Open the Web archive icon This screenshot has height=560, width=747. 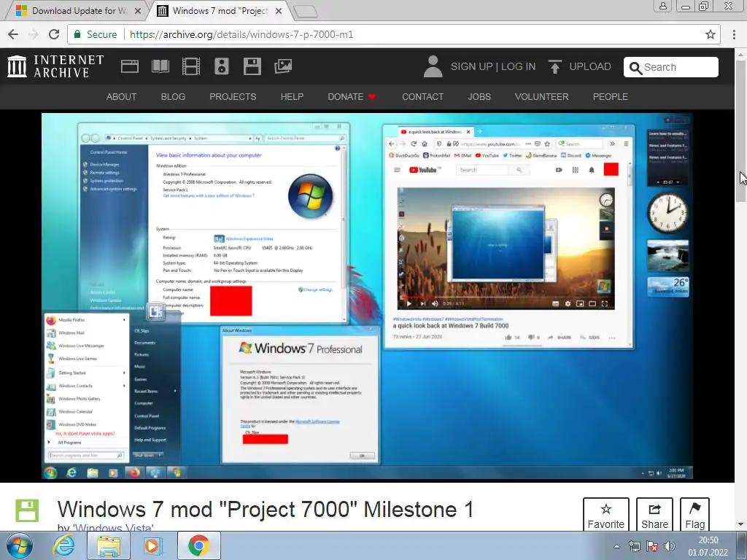(x=130, y=66)
